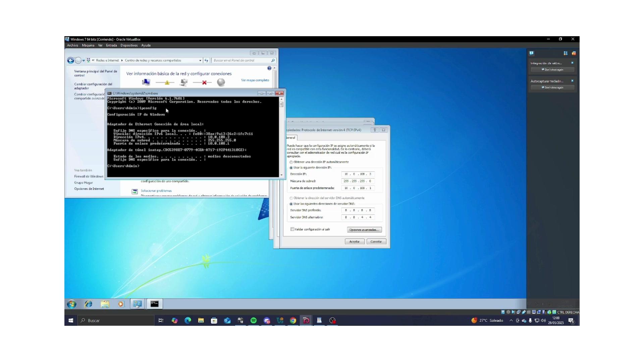Select 'Obtener una dirección IP automáticamente' radio

point(291,162)
